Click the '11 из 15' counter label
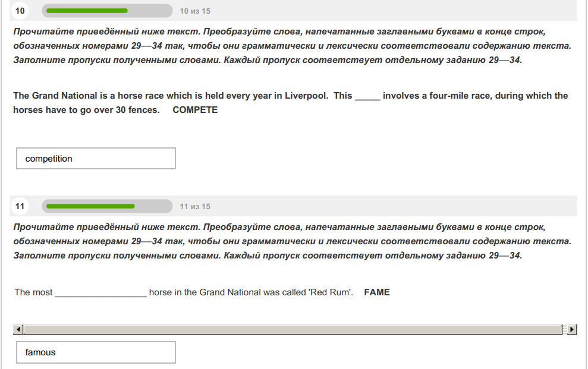 (195, 206)
